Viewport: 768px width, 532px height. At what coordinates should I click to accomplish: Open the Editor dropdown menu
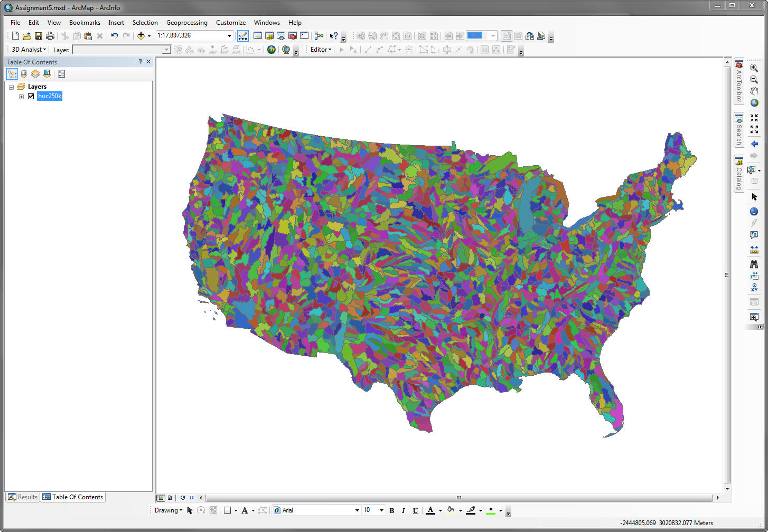click(x=321, y=50)
